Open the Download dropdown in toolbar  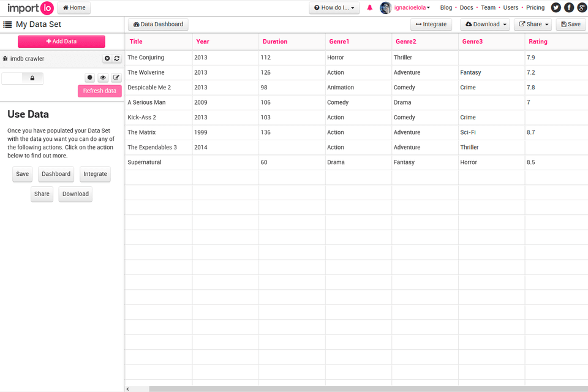pos(485,24)
